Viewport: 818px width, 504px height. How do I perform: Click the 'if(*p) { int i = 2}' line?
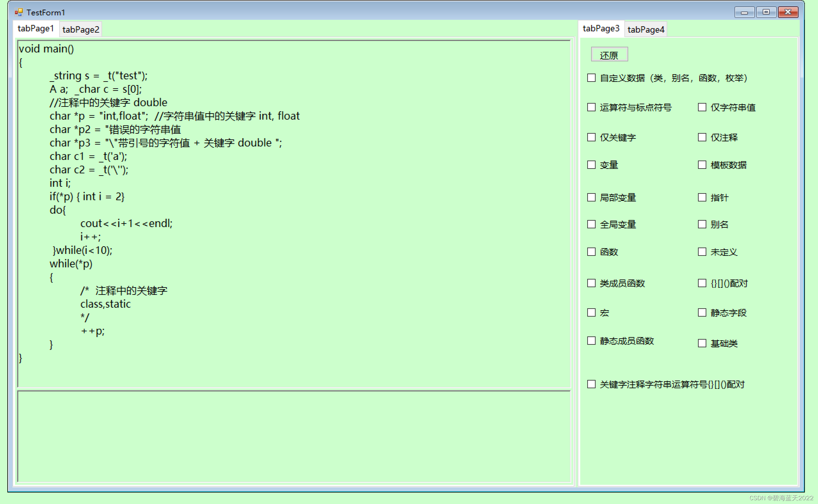(87, 197)
